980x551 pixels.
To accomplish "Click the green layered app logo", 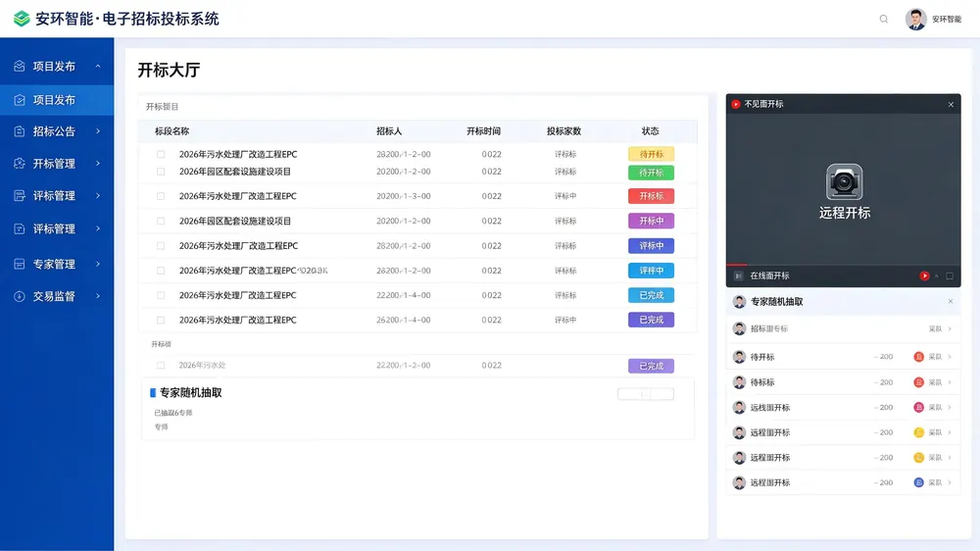I will (22, 19).
